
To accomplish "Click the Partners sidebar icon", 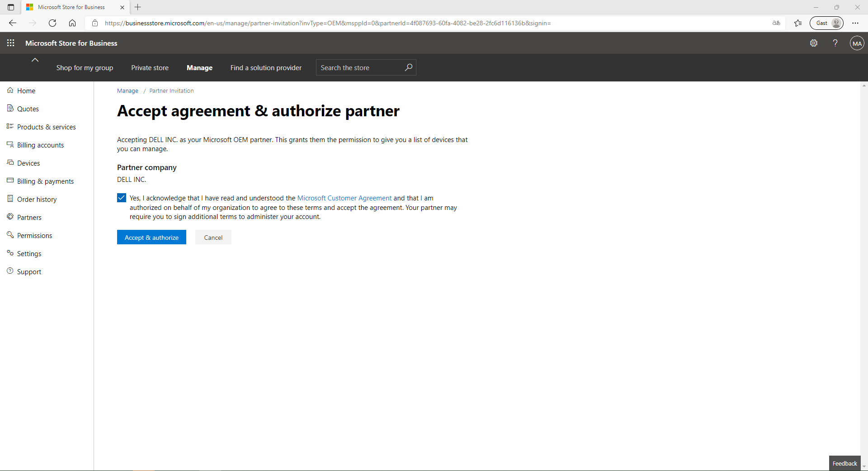I will click(x=10, y=217).
